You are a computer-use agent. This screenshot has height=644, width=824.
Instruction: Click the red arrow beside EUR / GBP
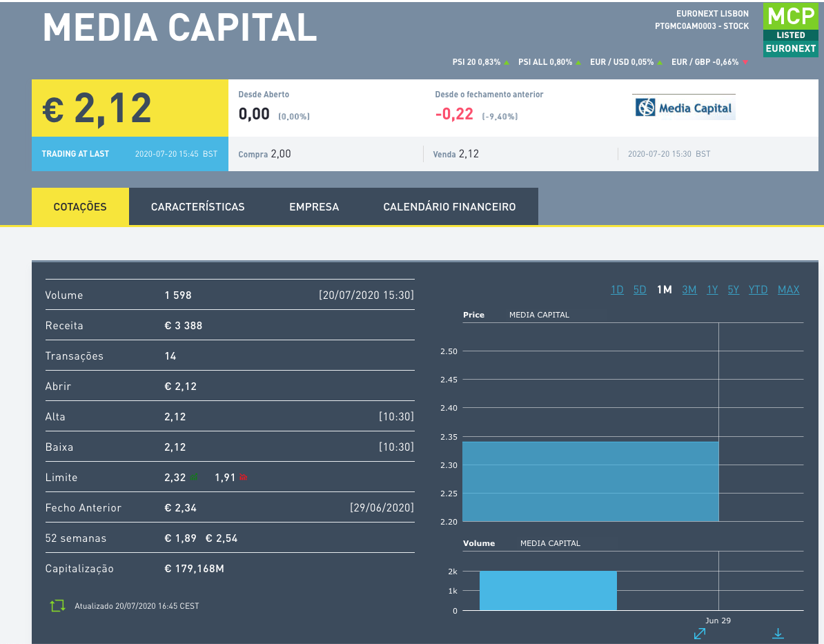[x=745, y=63]
